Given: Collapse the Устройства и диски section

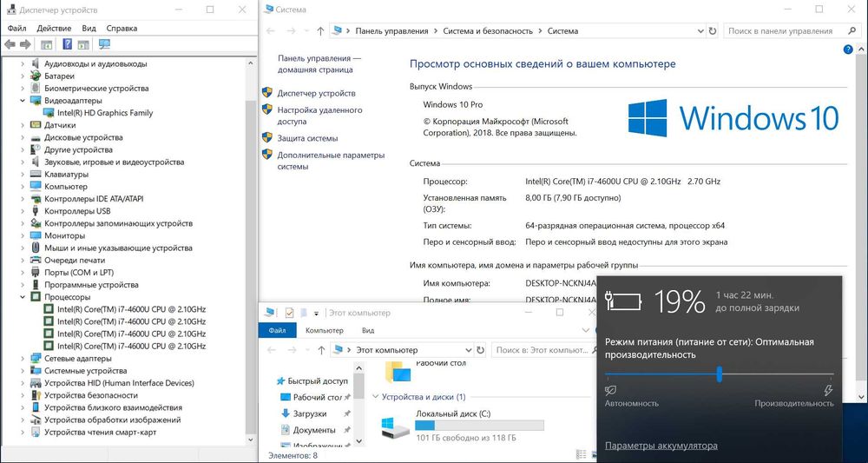Looking at the screenshot, I should (376, 396).
